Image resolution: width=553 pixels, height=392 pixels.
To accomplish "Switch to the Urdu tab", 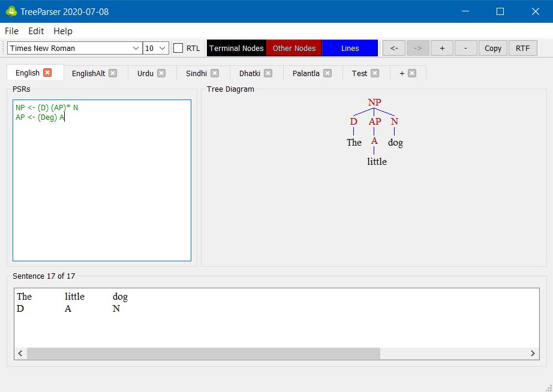I will click(145, 73).
